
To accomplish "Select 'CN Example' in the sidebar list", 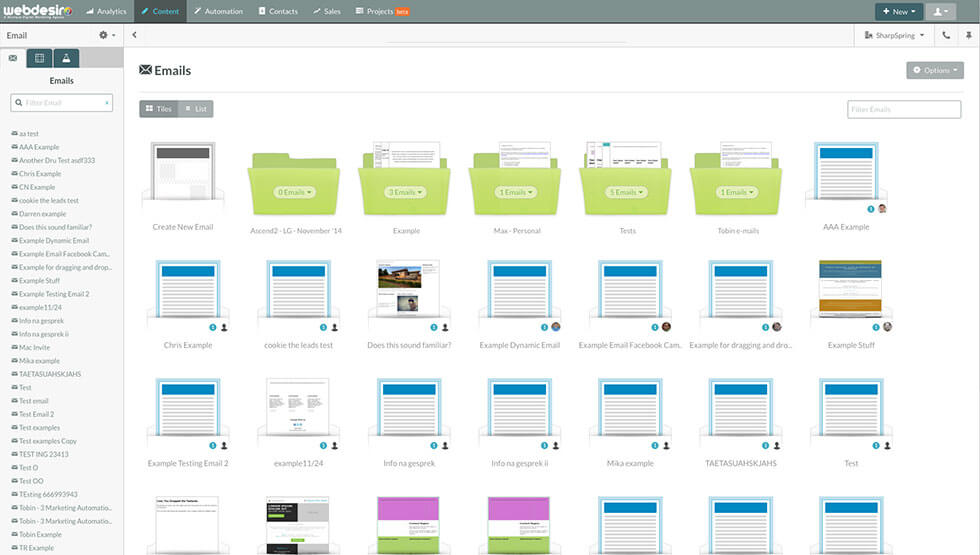I will click(34, 187).
